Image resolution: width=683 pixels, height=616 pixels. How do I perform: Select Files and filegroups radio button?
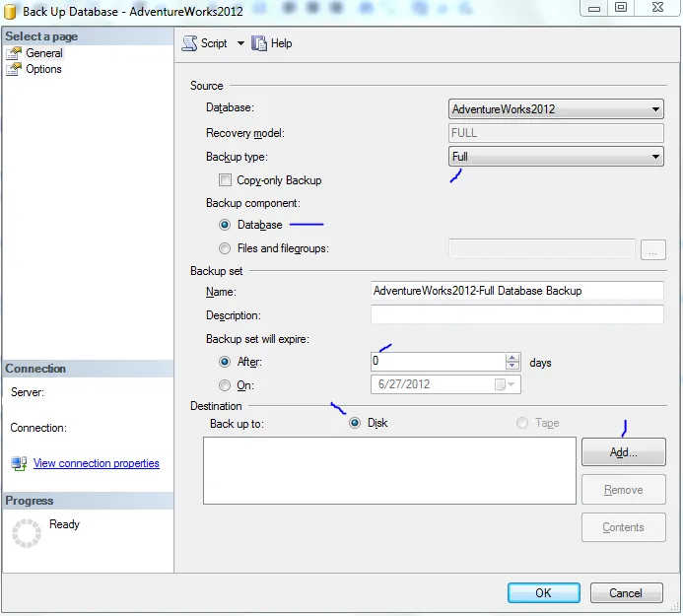click(225, 248)
